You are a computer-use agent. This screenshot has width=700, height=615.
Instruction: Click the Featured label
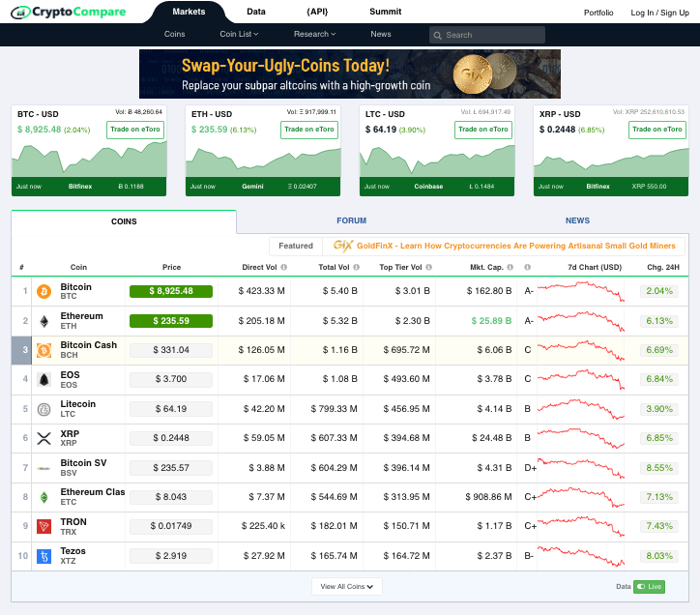(x=296, y=246)
